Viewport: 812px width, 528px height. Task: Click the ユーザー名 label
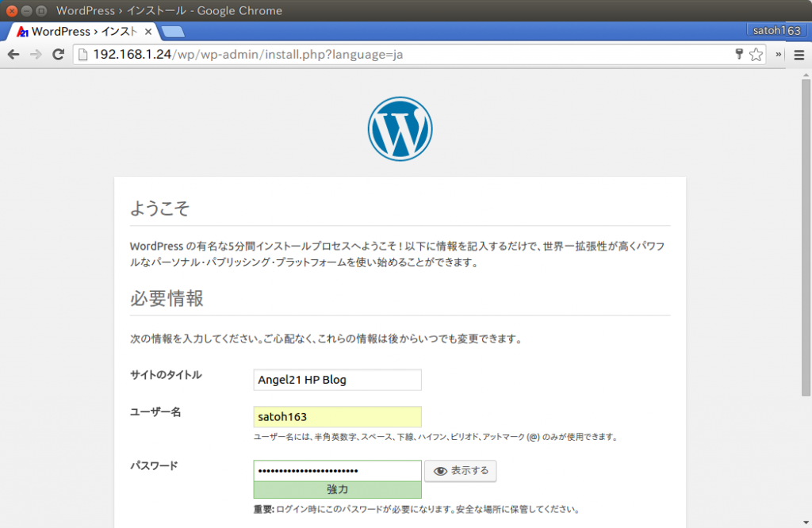tap(155, 412)
